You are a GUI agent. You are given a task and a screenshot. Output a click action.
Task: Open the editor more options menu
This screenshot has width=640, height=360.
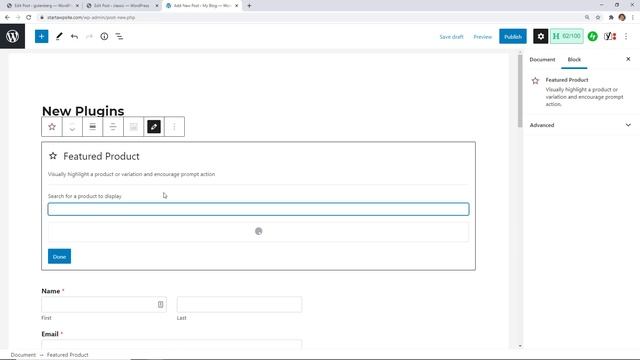[x=626, y=36]
